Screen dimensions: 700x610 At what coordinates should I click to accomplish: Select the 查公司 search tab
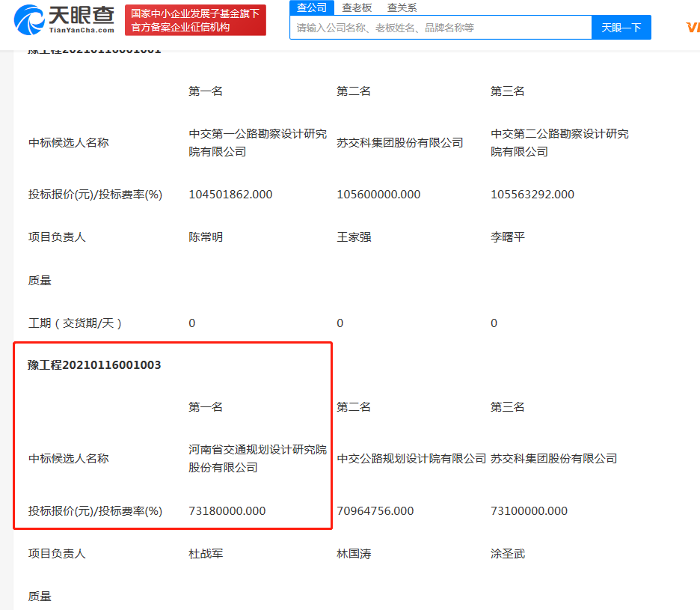click(312, 7)
